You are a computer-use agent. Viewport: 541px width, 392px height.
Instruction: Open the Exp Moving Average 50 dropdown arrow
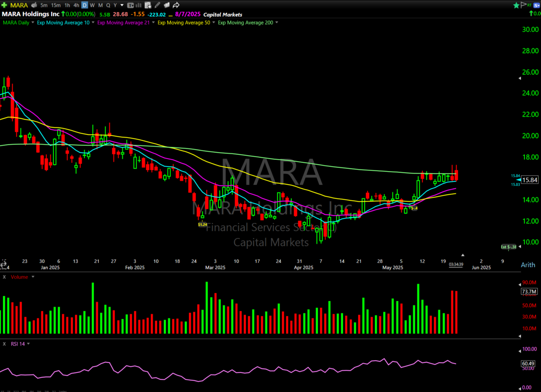pyautogui.click(x=214, y=23)
